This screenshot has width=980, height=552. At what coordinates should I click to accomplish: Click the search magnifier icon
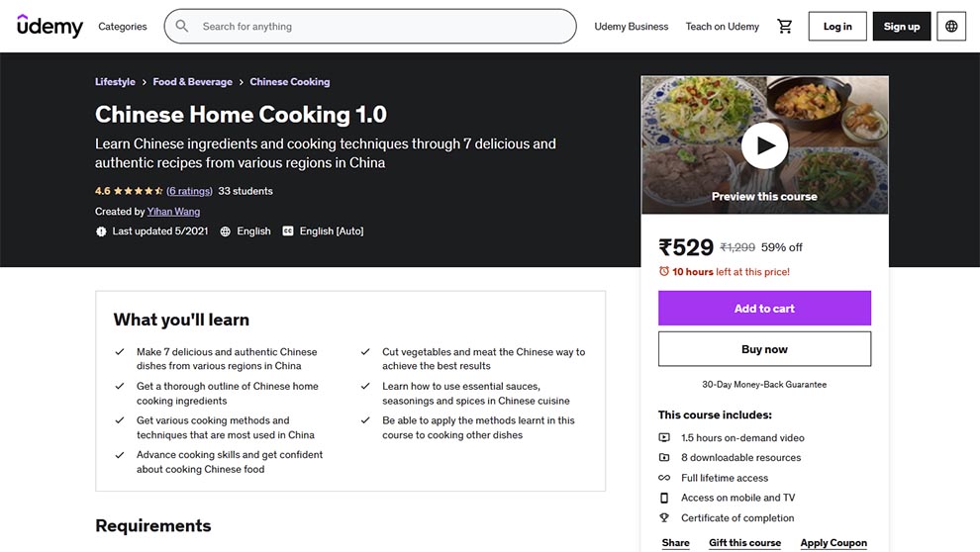coord(182,27)
